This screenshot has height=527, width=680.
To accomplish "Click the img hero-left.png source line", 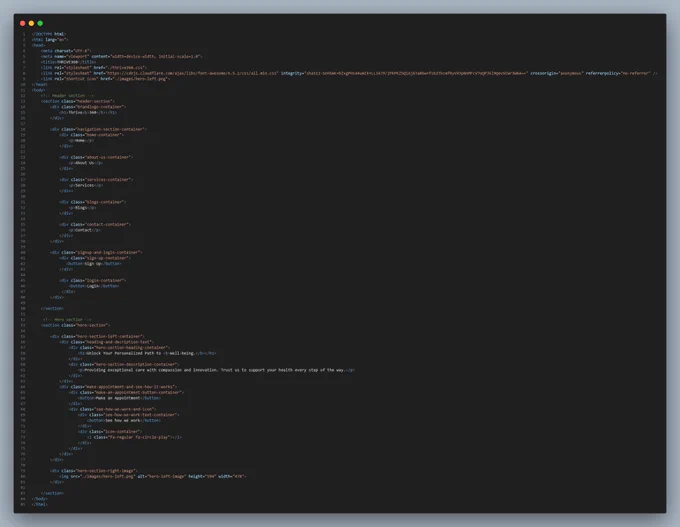I will tap(153, 477).
